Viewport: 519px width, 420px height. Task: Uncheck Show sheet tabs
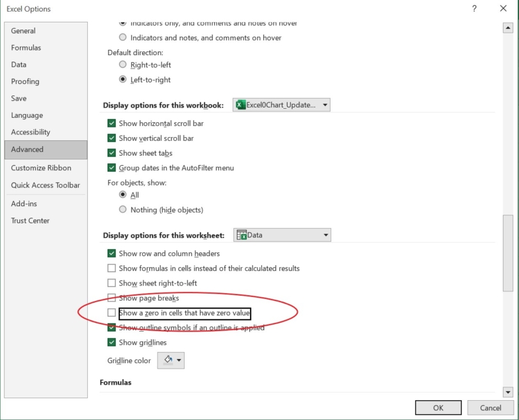[x=111, y=153]
